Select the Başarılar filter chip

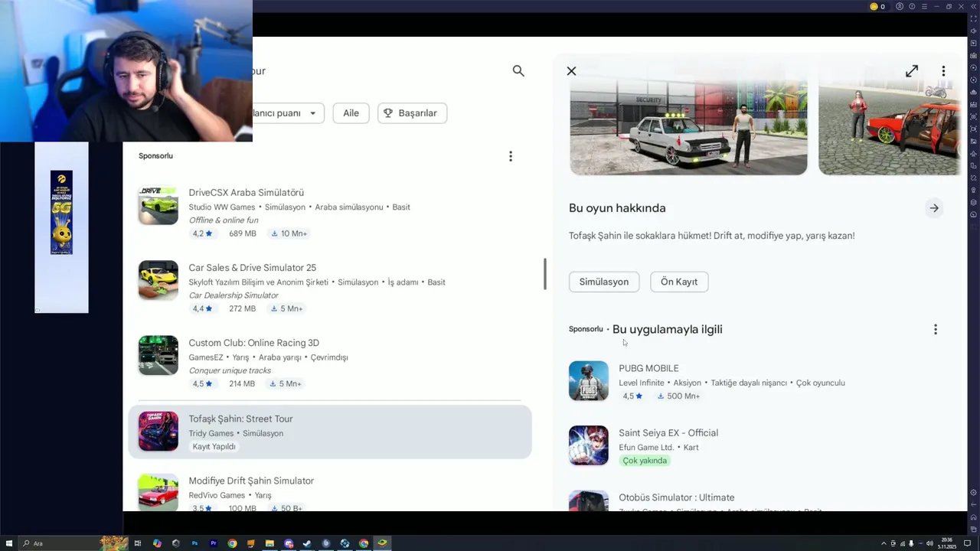click(x=412, y=113)
